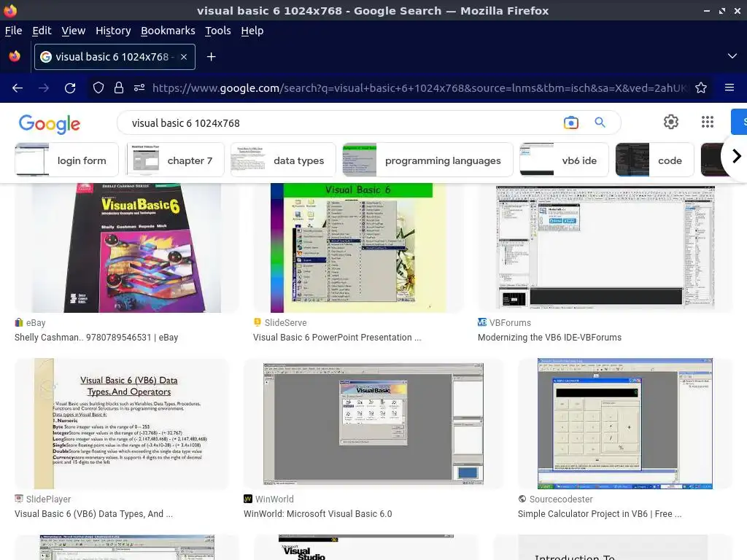Select the visual basic 6 1024x768 tab
Image resolution: width=747 pixels, height=560 pixels.
pos(115,57)
